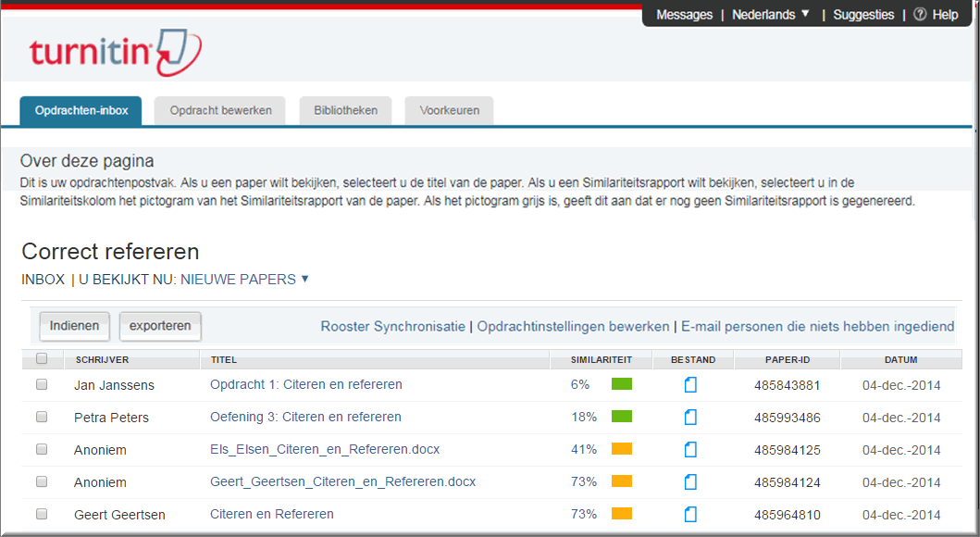Open the Opdracht bewerken tab
980x537 pixels.
(x=220, y=111)
